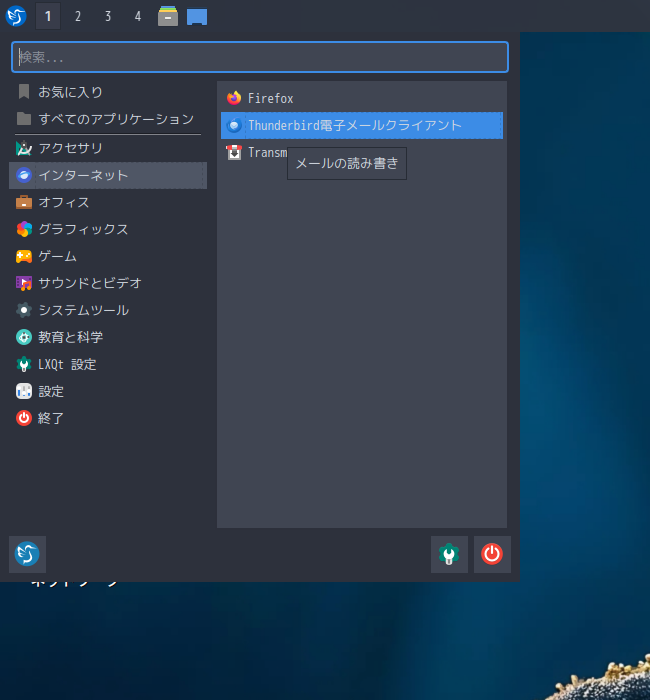Viewport: 650px width, 700px height.
Task: Open LXQt configuration via bottom wrench button
Action: click(449, 554)
